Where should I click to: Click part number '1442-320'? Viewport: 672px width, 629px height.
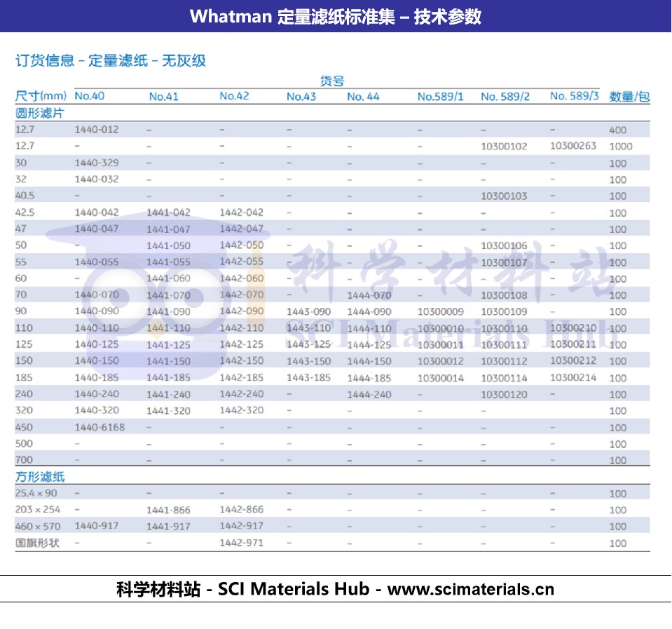click(242, 410)
